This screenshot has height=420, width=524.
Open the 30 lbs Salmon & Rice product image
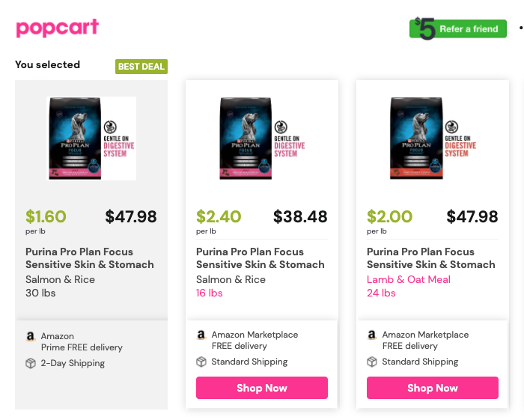click(91, 139)
